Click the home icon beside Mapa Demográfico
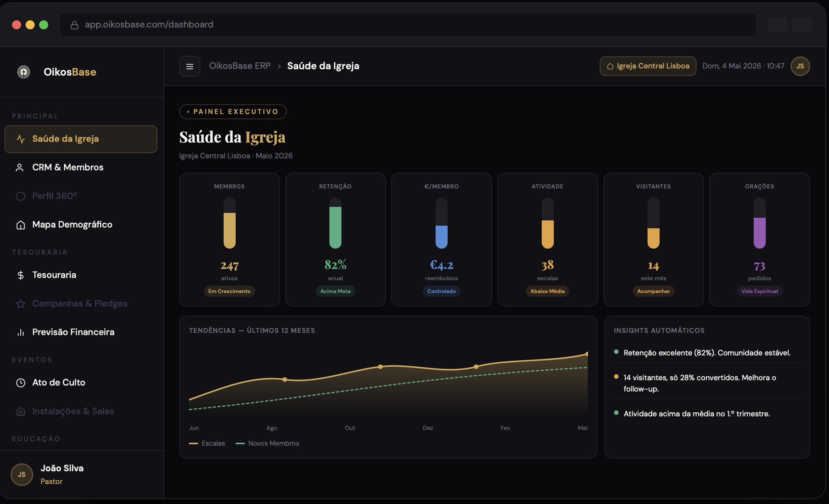The height and width of the screenshot is (504, 829). [x=21, y=225]
